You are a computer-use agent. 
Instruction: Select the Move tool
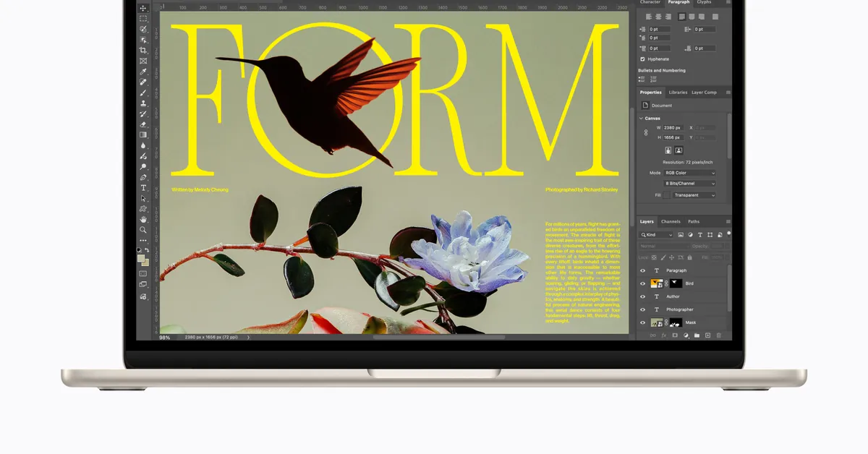(x=143, y=8)
